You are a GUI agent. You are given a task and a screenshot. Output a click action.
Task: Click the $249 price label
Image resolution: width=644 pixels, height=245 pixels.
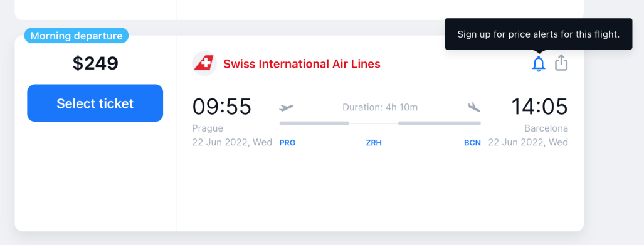(95, 63)
